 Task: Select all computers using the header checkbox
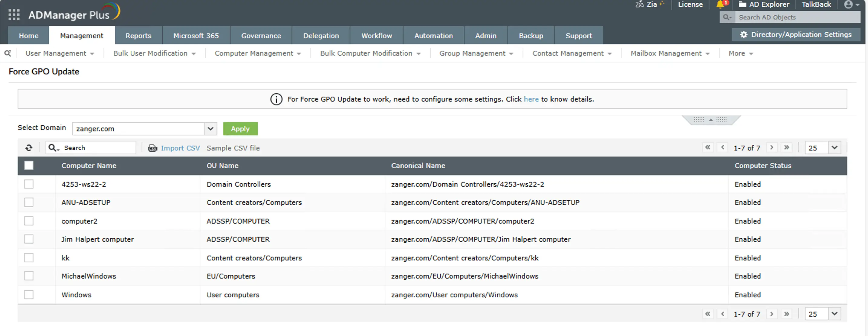coord(29,165)
